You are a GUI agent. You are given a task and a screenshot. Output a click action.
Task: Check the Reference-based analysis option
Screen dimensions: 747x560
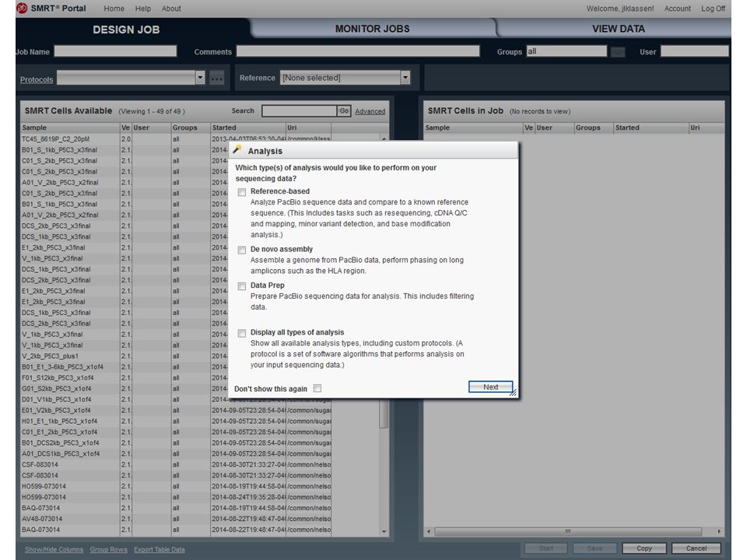[242, 192]
